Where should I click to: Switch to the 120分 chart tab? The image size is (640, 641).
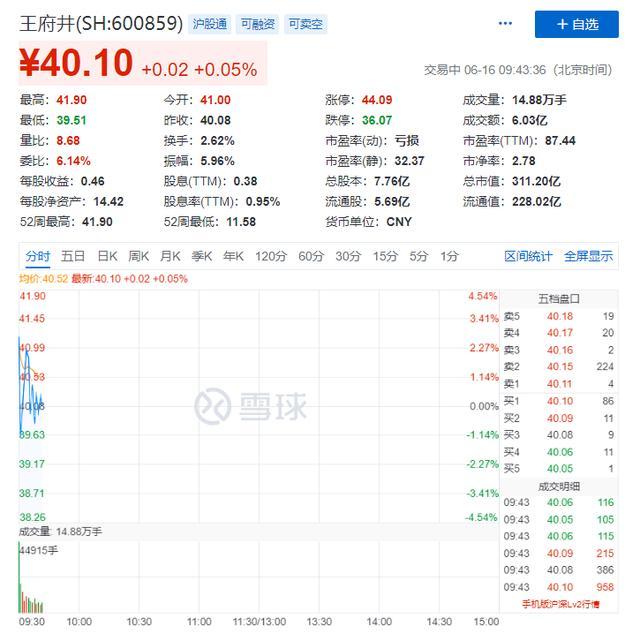[x=271, y=256]
